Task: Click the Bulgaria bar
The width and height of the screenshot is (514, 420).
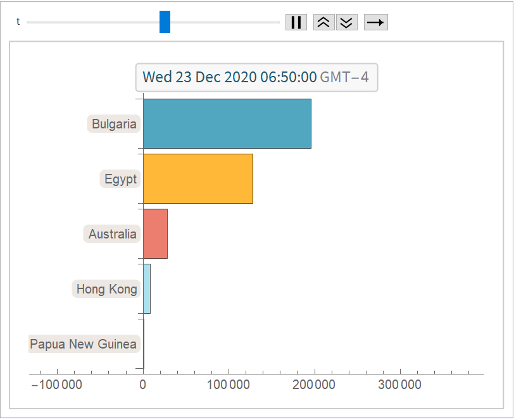Action: click(x=227, y=123)
